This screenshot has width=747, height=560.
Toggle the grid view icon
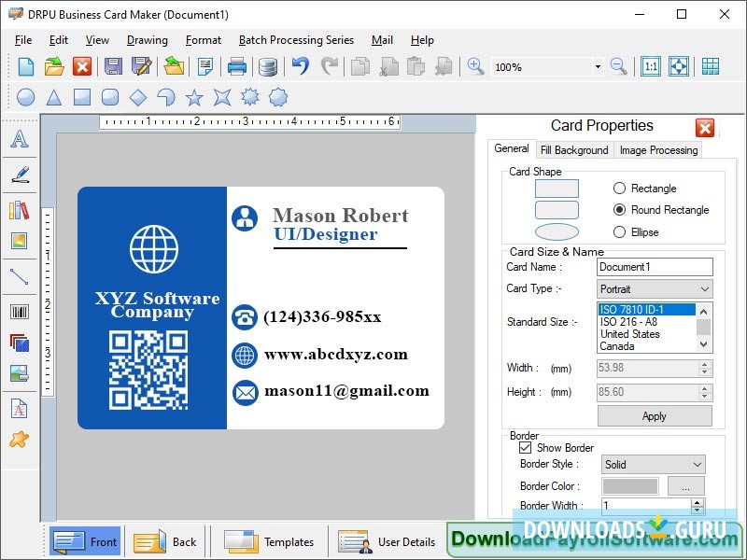click(x=711, y=66)
